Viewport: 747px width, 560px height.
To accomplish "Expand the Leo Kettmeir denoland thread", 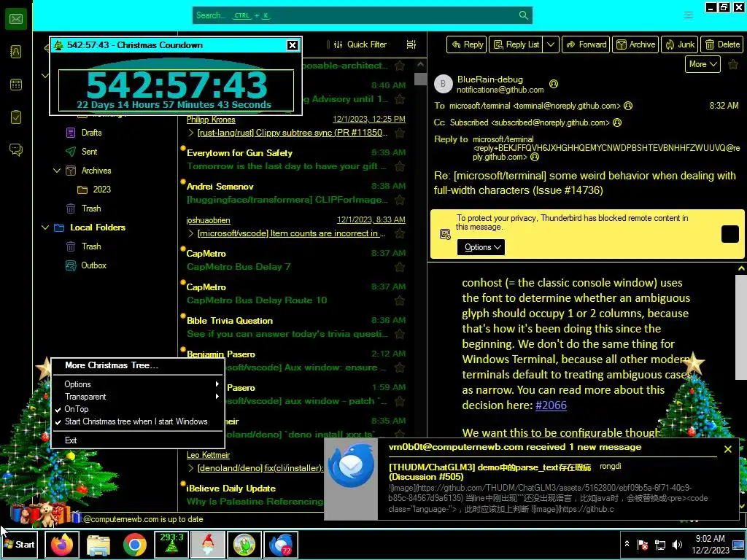I will click(191, 468).
